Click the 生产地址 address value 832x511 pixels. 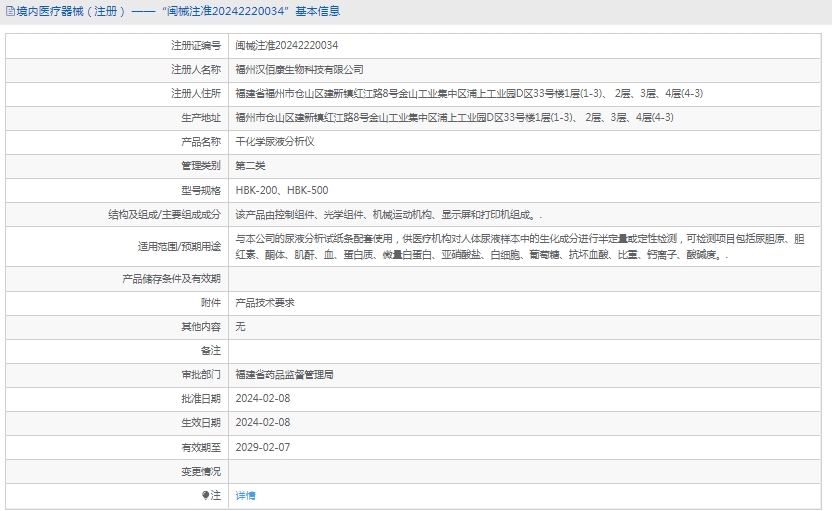coord(453,118)
